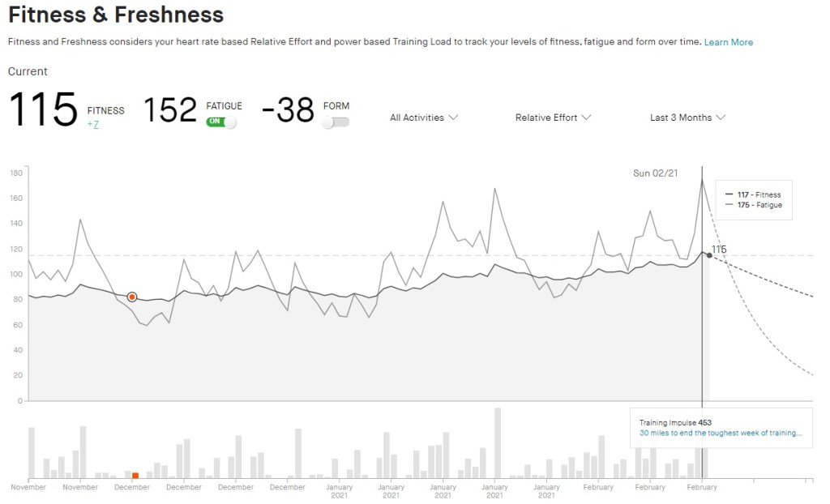Select the tallest training impulse bar
The height and width of the screenshot is (504, 830).
click(497, 442)
